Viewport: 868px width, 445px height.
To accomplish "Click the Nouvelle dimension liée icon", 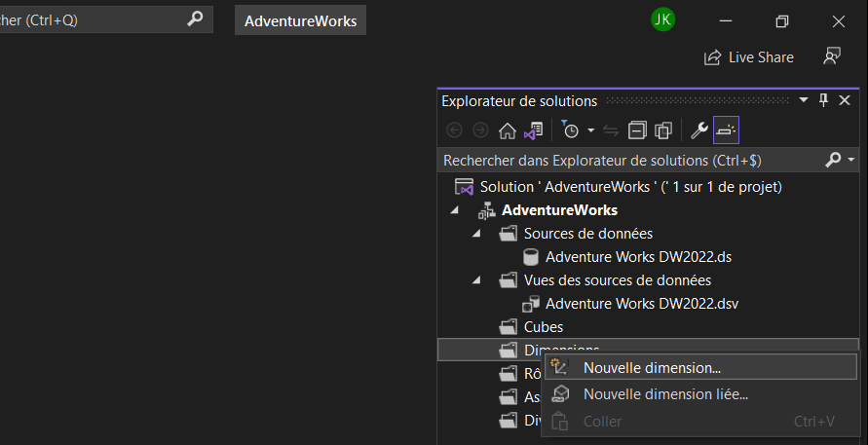I will pyautogui.click(x=560, y=394).
